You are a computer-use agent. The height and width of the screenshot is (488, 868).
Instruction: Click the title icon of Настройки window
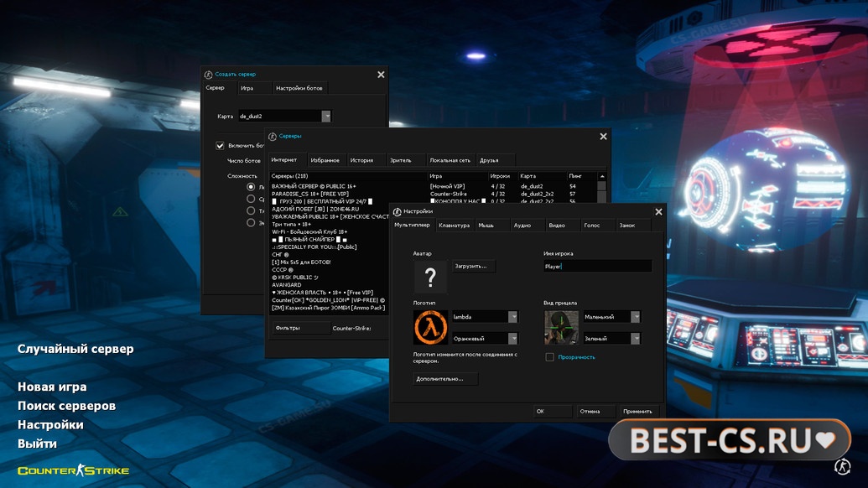click(x=397, y=211)
